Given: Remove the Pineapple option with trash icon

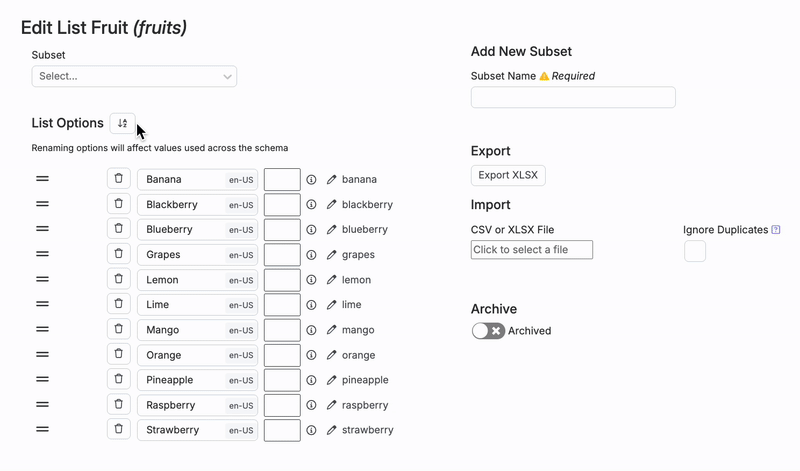Looking at the screenshot, I should click(118, 379).
